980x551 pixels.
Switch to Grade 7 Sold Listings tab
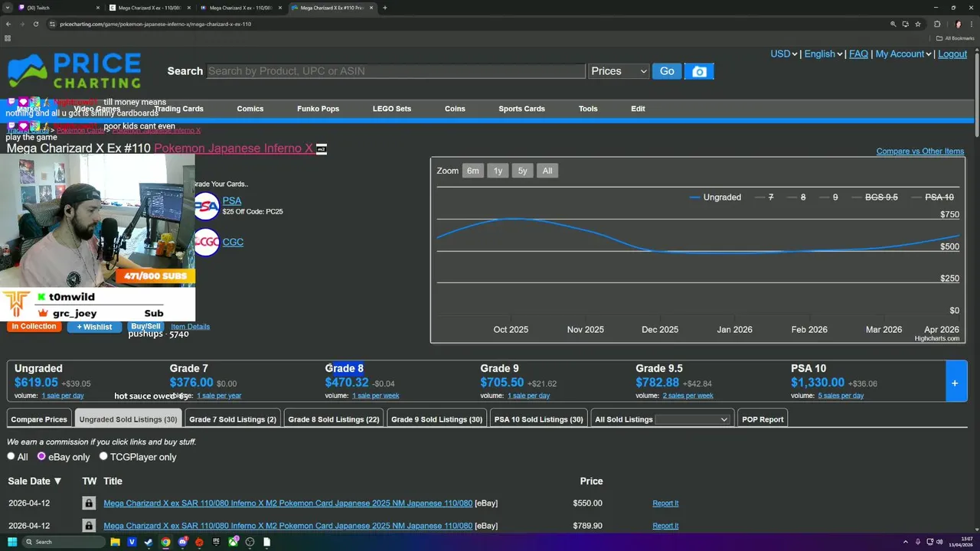(233, 419)
